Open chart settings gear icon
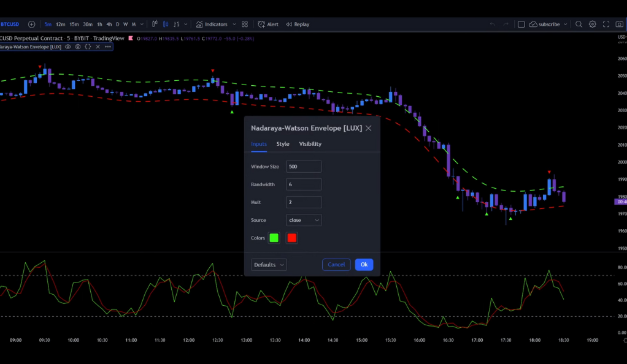Image resolution: width=627 pixels, height=364 pixels. pyautogui.click(x=593, y=25)
